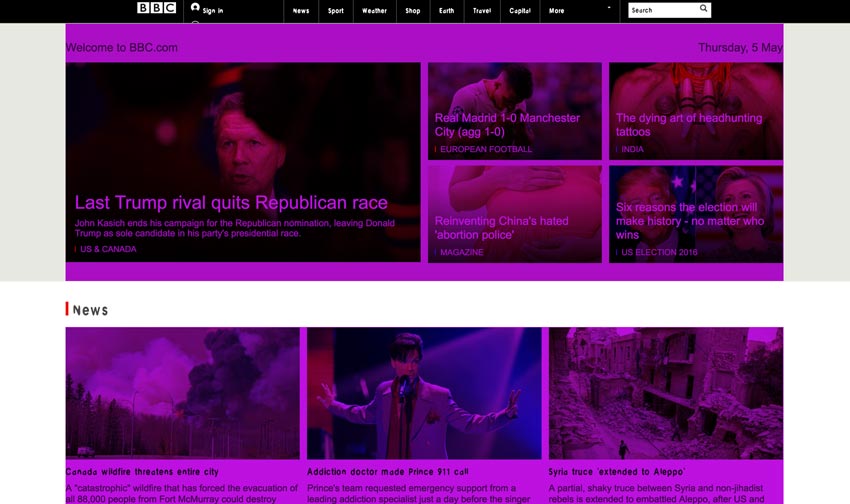850x504 pixels.
Task: Click the Canada wildfire smoke thumbnail
Action: [183, 393]
